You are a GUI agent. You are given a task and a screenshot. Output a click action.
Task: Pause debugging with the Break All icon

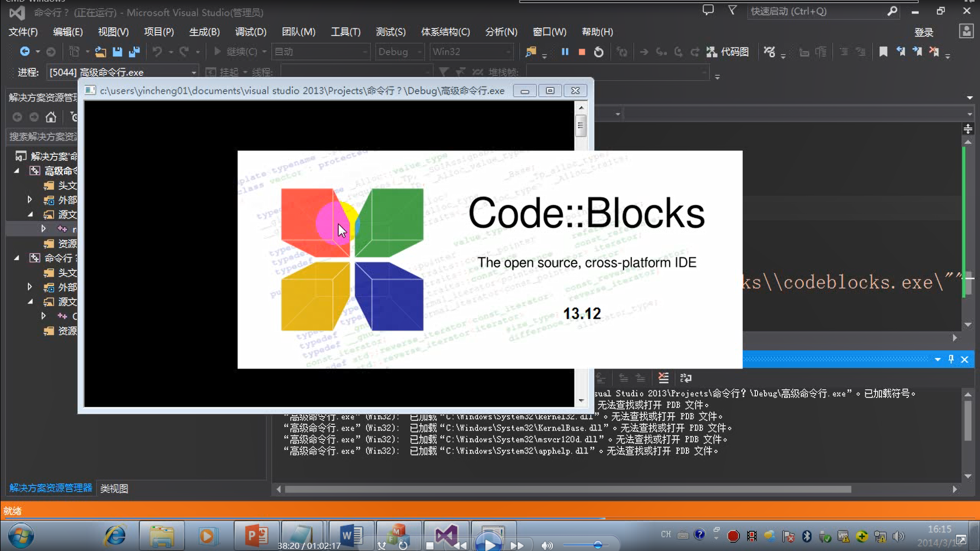click(565, 52)
